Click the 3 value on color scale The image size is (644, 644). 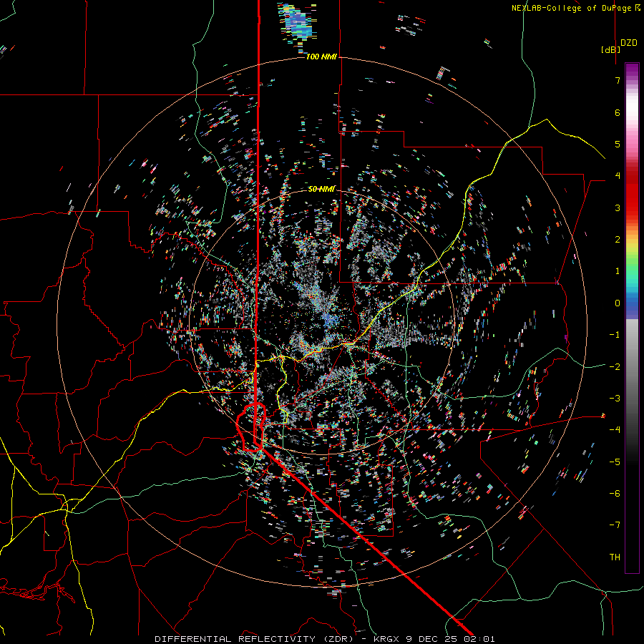tap(618, 208)
